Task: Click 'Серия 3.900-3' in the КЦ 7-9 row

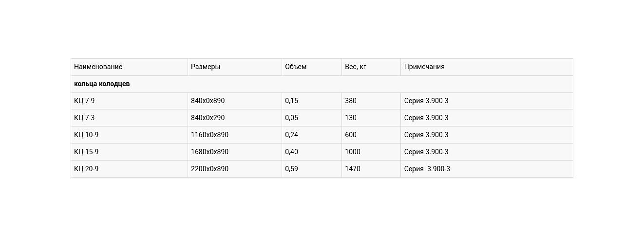Action: click(x=426, y=101)
